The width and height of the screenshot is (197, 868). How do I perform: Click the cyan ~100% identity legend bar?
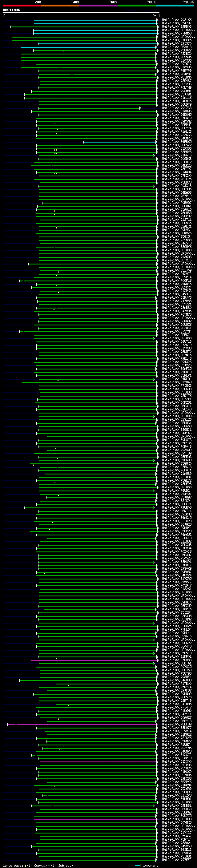(175, 6)
